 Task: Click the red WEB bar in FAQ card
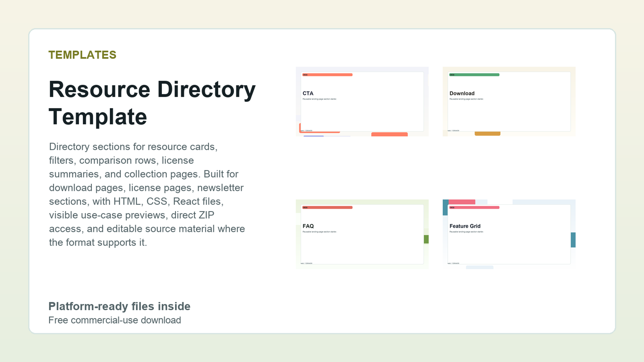(x=327, y=207)
